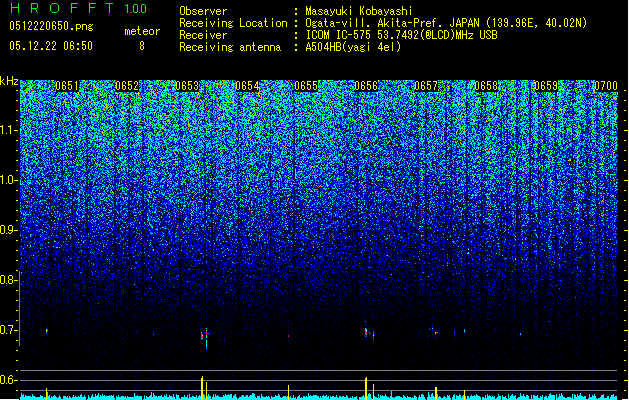Click the meteor echo just after 0653
629x400 pixels.
point(204,337)
